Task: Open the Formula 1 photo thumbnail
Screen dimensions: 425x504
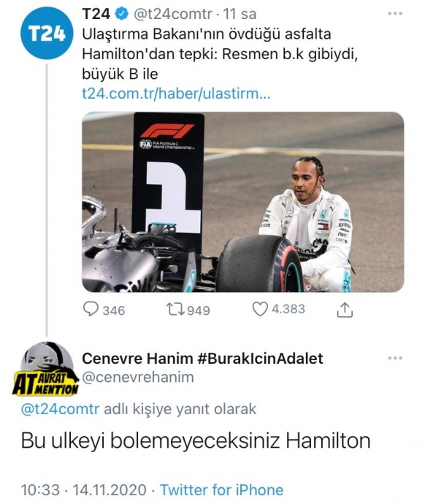Action: pos(243,202)
